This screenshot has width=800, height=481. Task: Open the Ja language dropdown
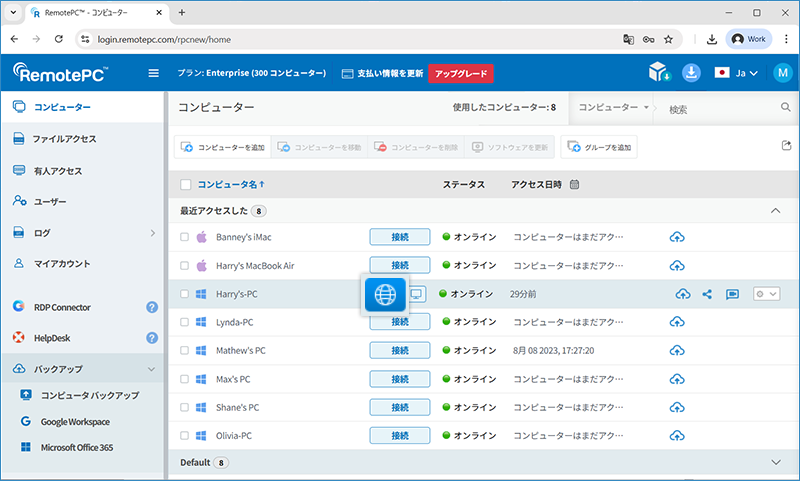tap(736, 73)
